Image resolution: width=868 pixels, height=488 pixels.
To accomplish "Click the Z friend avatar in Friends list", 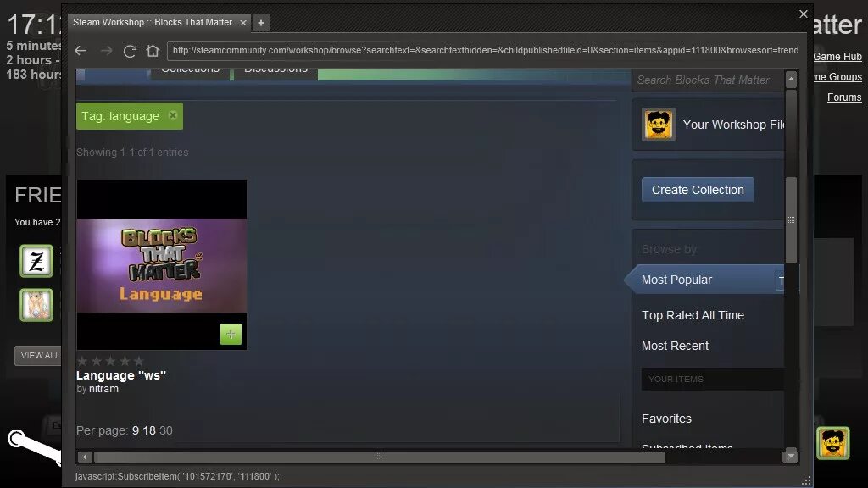I will click(x=38, y=261).
